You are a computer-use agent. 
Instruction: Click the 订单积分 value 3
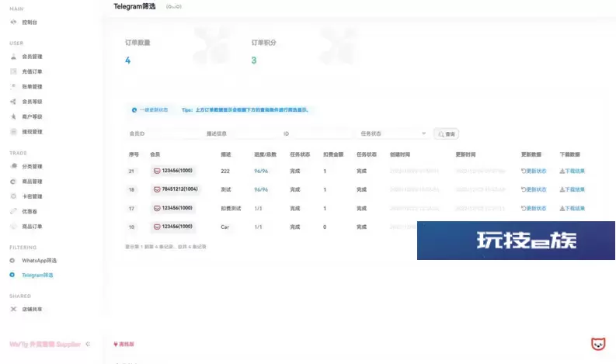(254, 60)
